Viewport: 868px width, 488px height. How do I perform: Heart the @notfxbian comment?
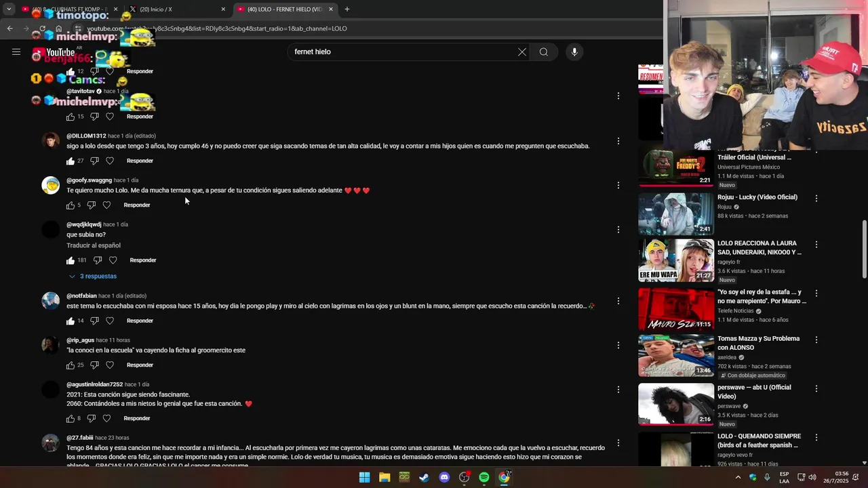point(110,321)
